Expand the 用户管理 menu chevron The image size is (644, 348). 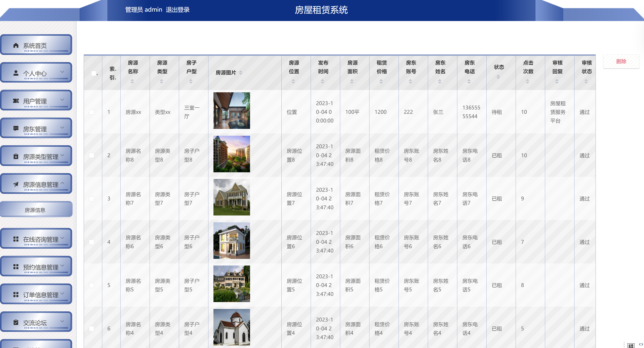pyautogui.click(x=62, y=100)
